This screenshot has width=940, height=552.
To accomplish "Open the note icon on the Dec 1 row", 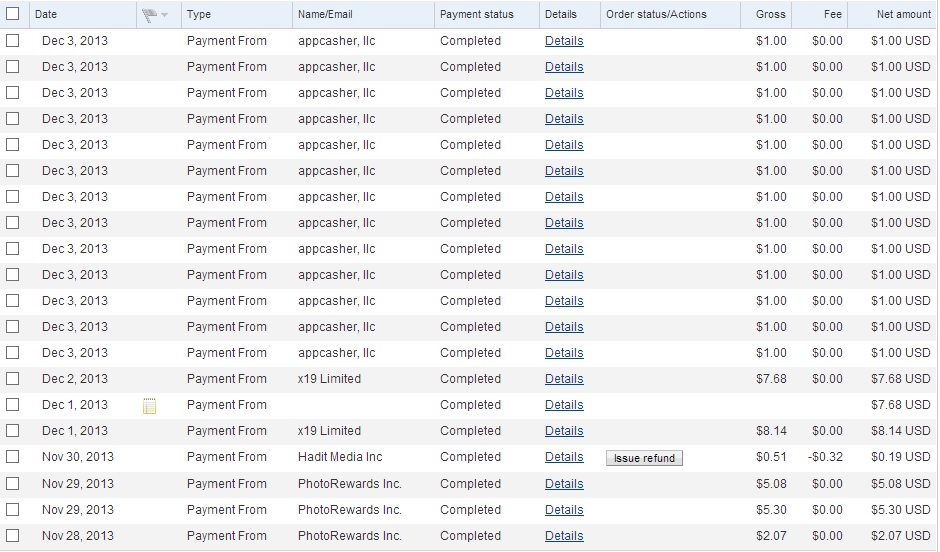I will [x=150, y=405].
